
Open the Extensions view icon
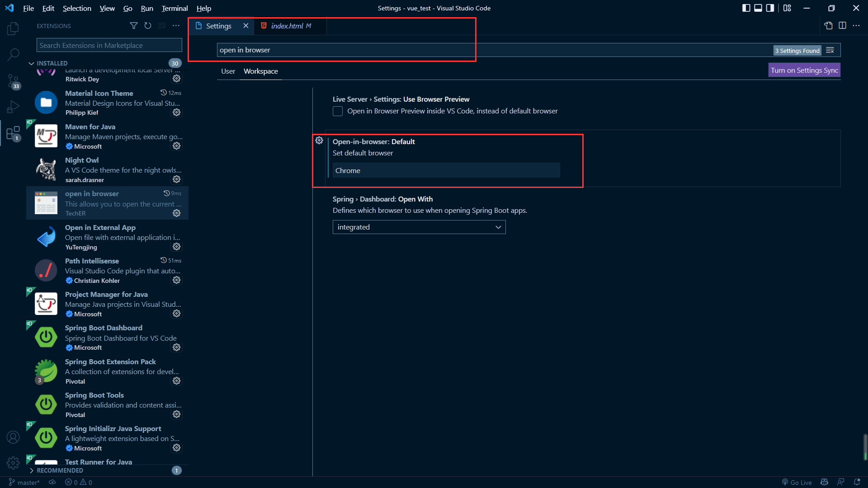coord(13,133)
